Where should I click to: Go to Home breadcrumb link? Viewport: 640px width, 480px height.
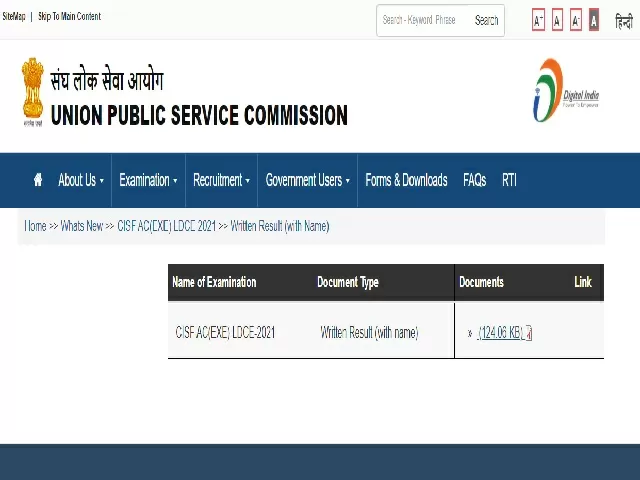[x=35, y=226]
